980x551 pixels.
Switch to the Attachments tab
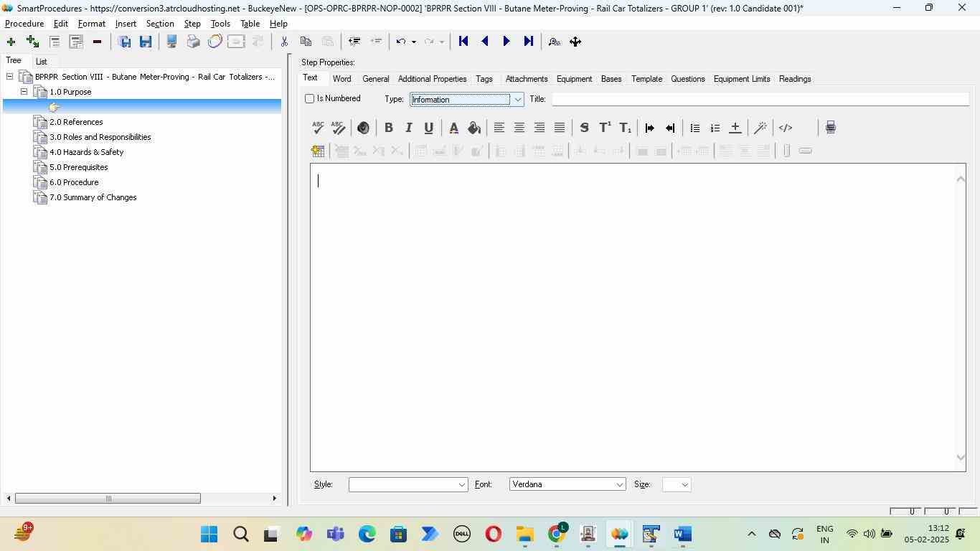[527, 79]
